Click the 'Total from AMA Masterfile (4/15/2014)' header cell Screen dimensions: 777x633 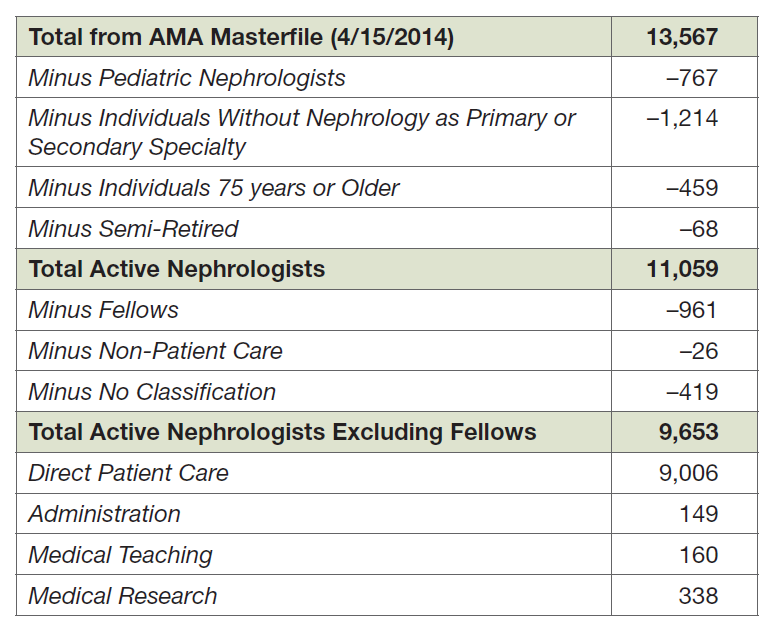[x=241, y=38]
